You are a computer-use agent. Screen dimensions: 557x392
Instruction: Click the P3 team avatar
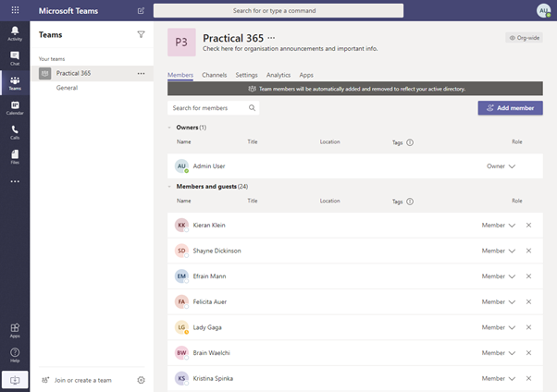[181, 43]
